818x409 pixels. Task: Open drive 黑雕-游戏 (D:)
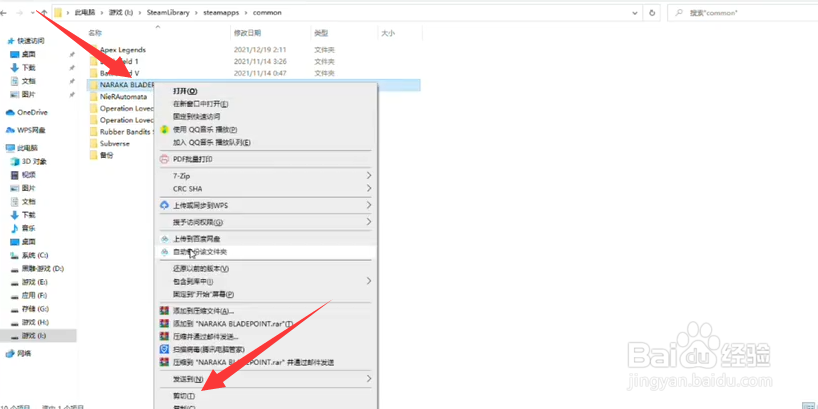[x=42, y=269]
